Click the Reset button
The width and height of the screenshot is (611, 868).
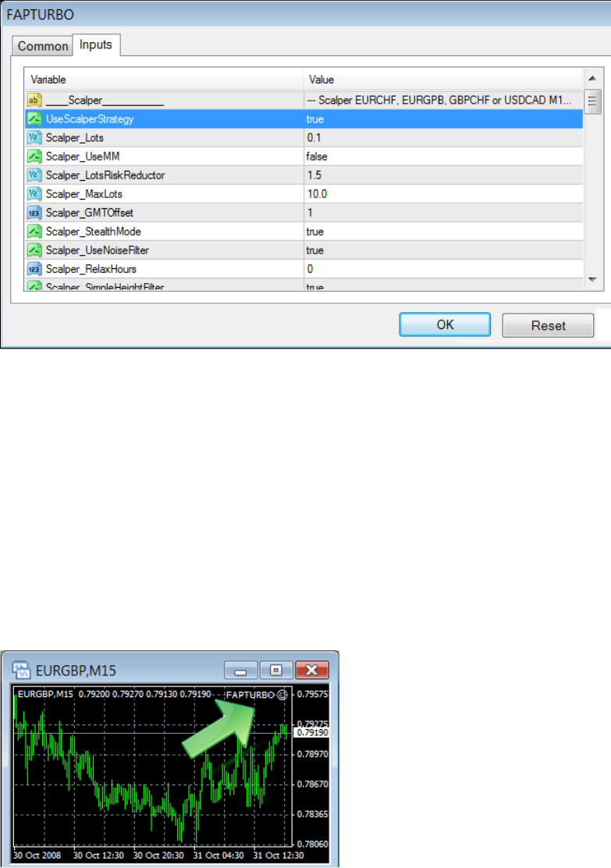click(x=548, y=325)
